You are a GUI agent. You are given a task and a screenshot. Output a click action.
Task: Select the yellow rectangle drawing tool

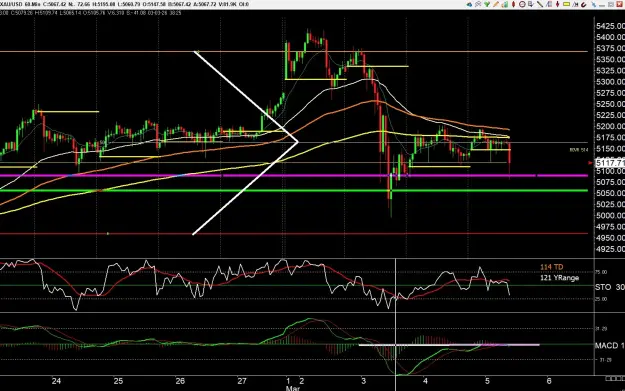click(566, 4)
